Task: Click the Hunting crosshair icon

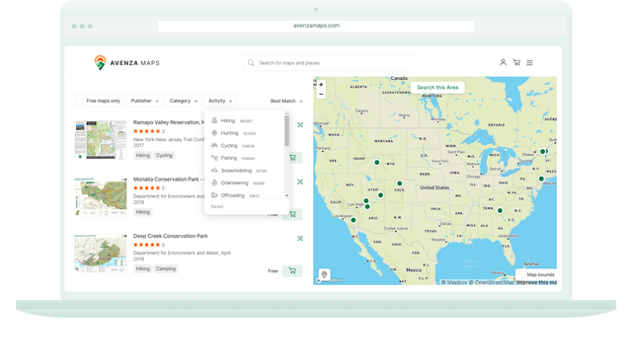Action: click(214, 133)
